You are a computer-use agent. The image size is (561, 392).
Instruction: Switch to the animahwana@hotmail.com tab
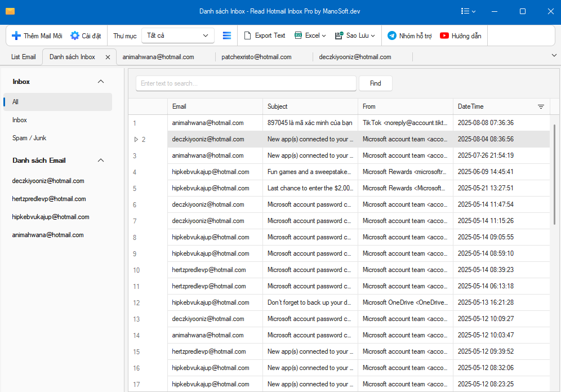pyautogui.click(x=158, y=57)
